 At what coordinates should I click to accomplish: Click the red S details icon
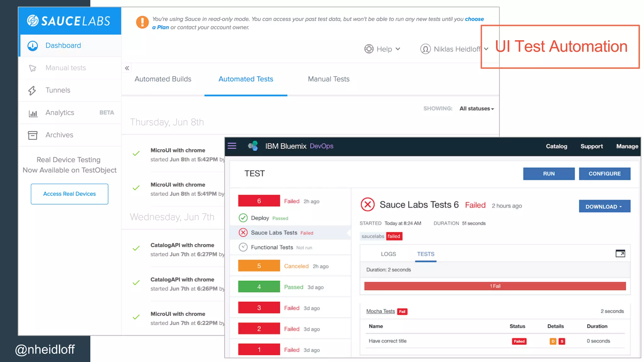[x=562, y=341]
